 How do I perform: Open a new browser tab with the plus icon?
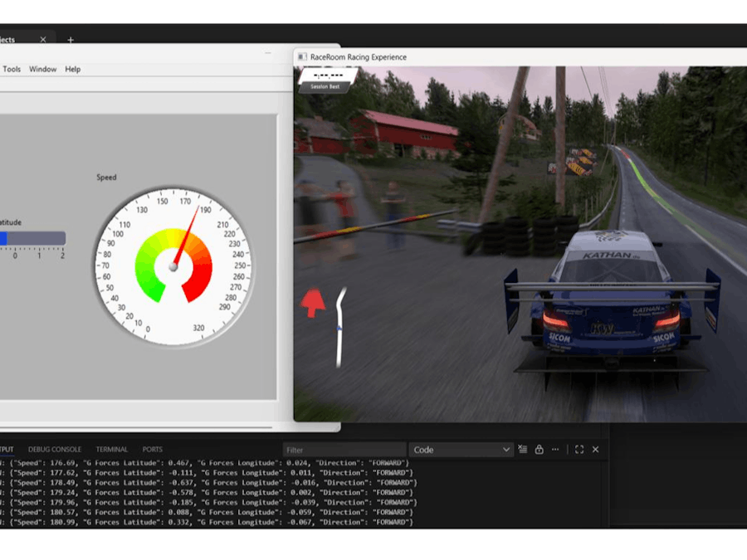pyautogui.click(x=71, y=39)
